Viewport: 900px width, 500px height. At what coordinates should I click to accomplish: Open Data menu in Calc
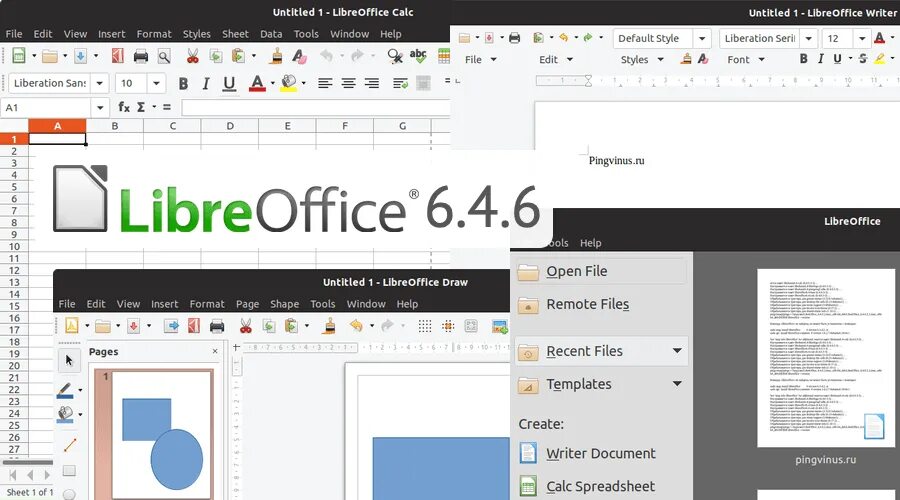(271, 34)
